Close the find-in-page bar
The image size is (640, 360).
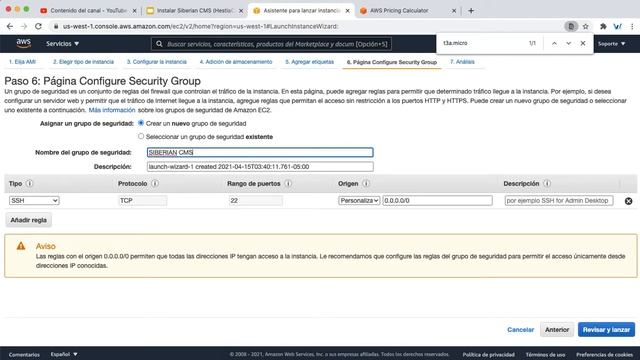[583, 43]
